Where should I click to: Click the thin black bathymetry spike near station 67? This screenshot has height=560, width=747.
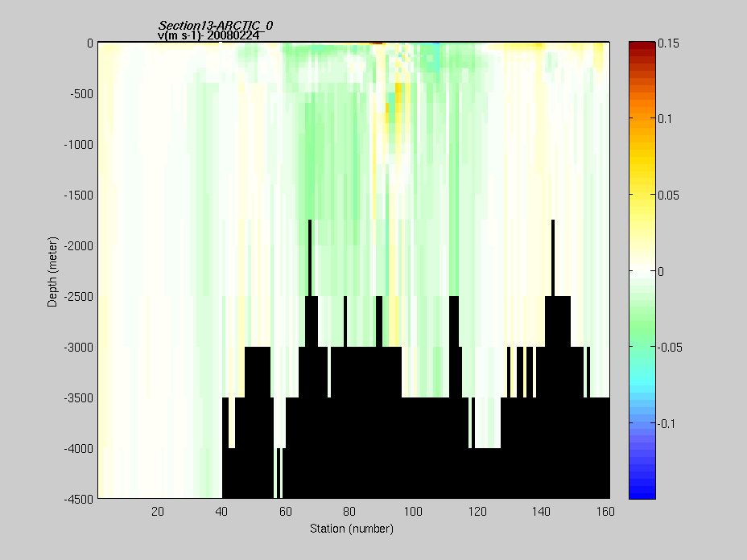click(x=310, y=257)
